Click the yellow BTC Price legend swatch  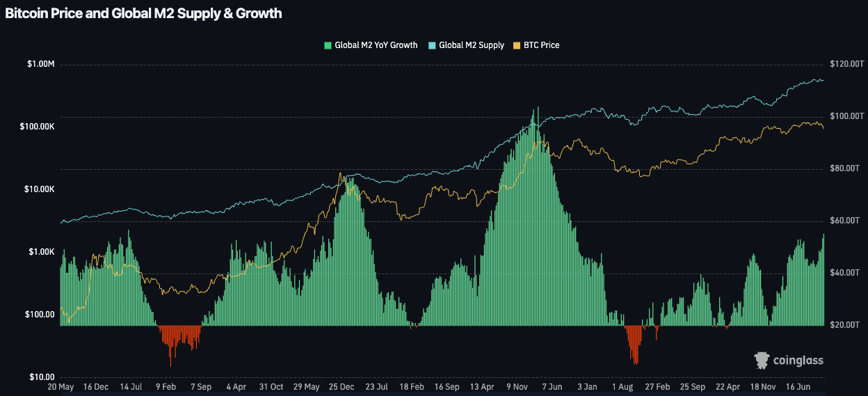[516, 45]
